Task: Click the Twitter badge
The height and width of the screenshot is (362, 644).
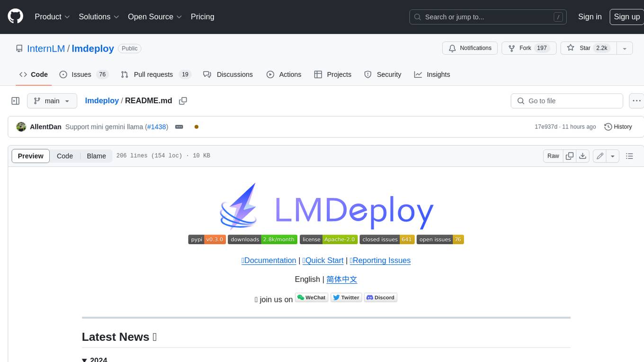Action: 346,298
